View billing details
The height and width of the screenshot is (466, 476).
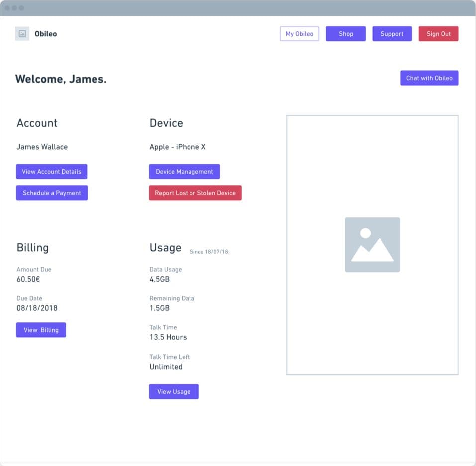click(x=41, y=330)
